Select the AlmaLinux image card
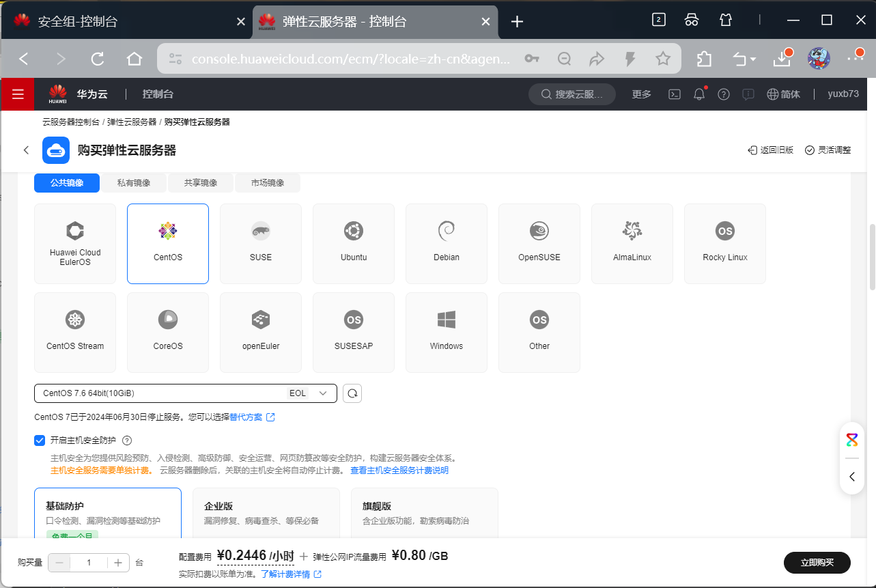This screenshot has height=588, width=876. click(632, 244)
